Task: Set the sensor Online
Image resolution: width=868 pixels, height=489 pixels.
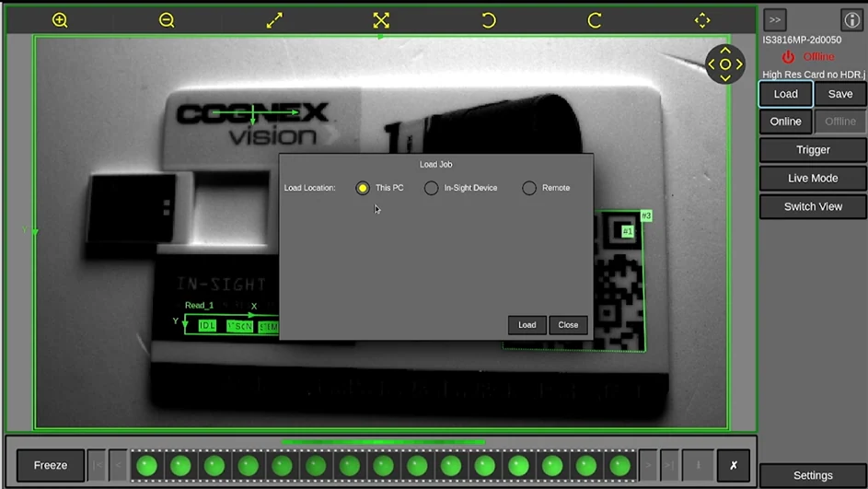Action: (x=785, y=122)
